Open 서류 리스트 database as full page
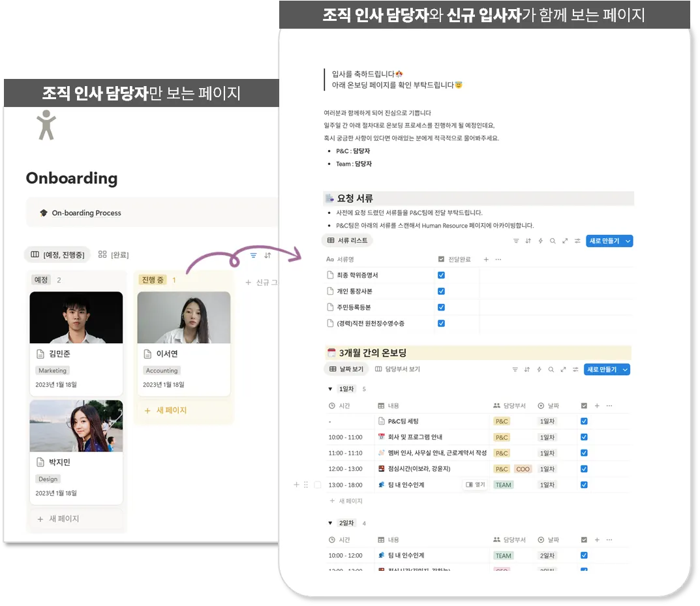This screenshot has height=606, width=700. coord(565,241)
